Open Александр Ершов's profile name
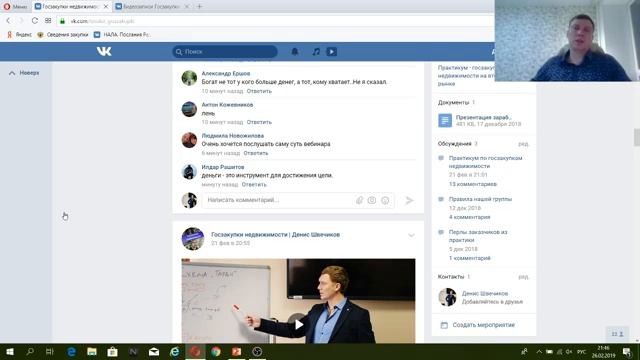 click(226, 73)
